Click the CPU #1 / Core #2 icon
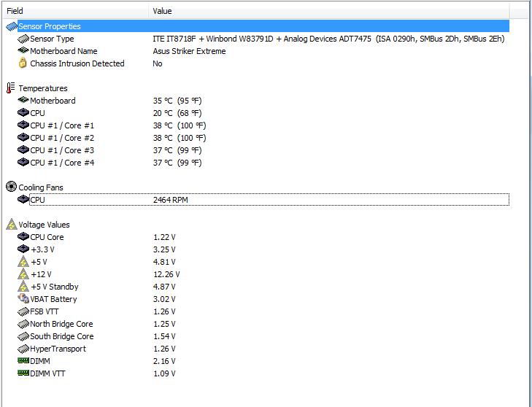 [23, 137]
